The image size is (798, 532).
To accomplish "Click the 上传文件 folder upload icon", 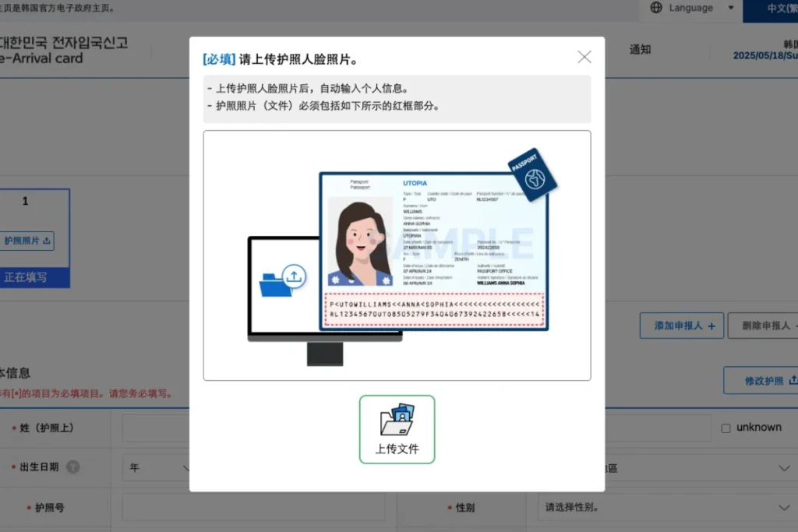I will pyautogui.click(x=397, y=422).
